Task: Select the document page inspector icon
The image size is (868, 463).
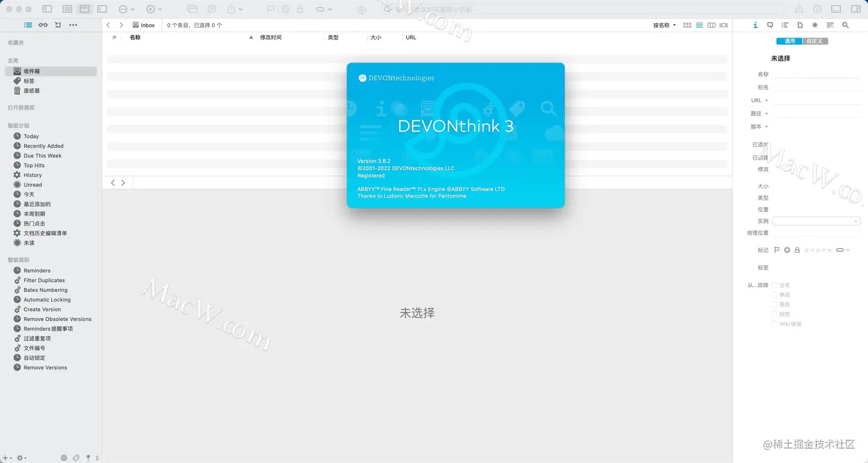Action: point(800,25)
